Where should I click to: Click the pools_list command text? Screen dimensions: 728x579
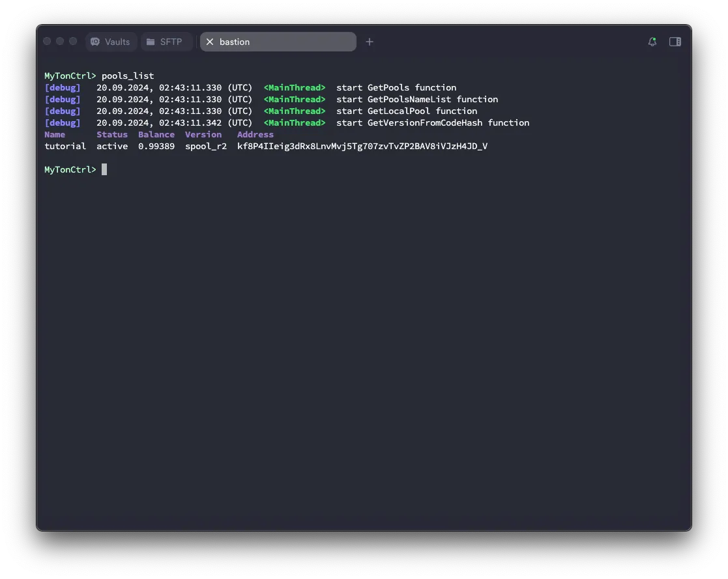click(128, 76)
